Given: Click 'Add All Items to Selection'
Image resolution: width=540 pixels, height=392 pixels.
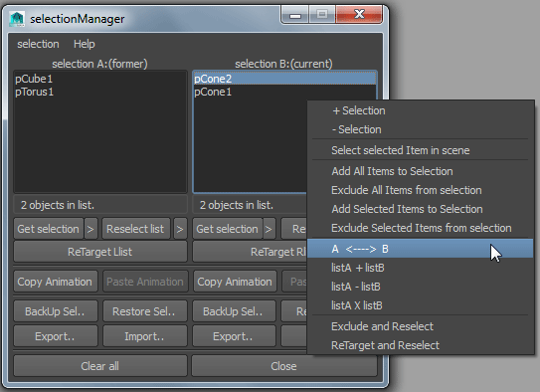Looking at the screenshot, I should [x=420, y=171].
